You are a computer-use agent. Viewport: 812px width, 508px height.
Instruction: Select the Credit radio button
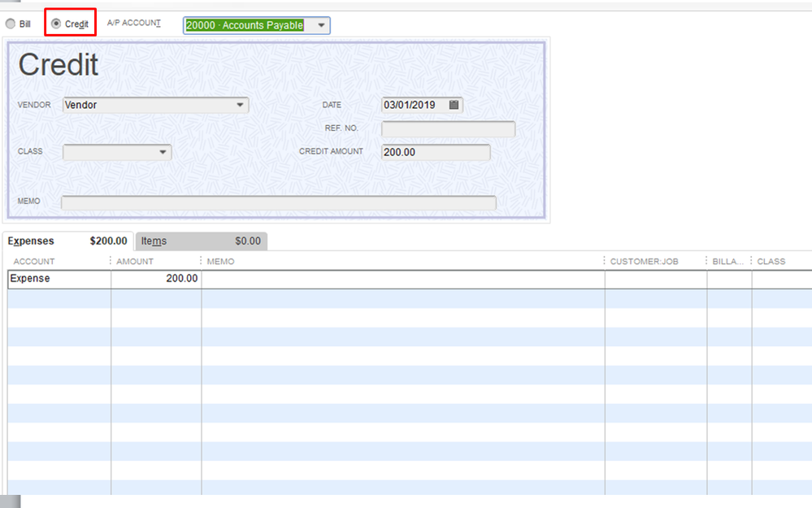(56, 24)
